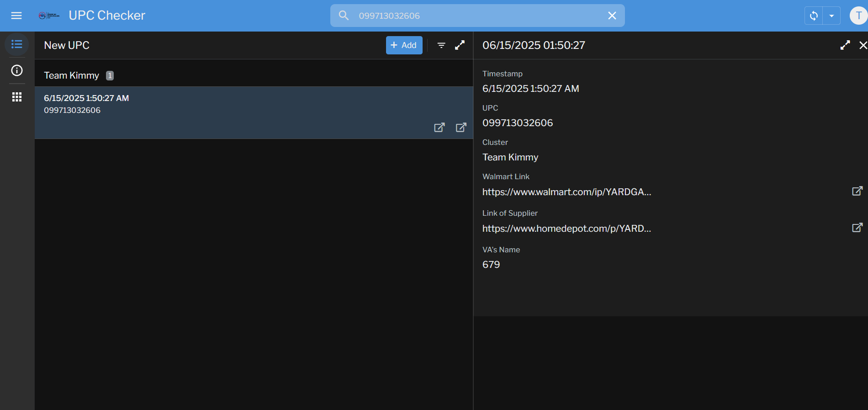Click the sync refresh icon
Screen dimensions: 868x410
coord(814,16)
